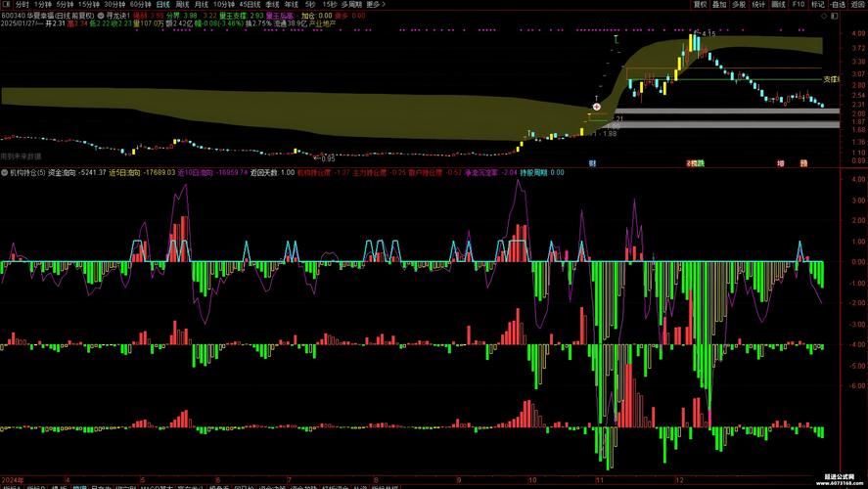
Task: Click the 增 event marker below the chart
Action: click(780, 162)
